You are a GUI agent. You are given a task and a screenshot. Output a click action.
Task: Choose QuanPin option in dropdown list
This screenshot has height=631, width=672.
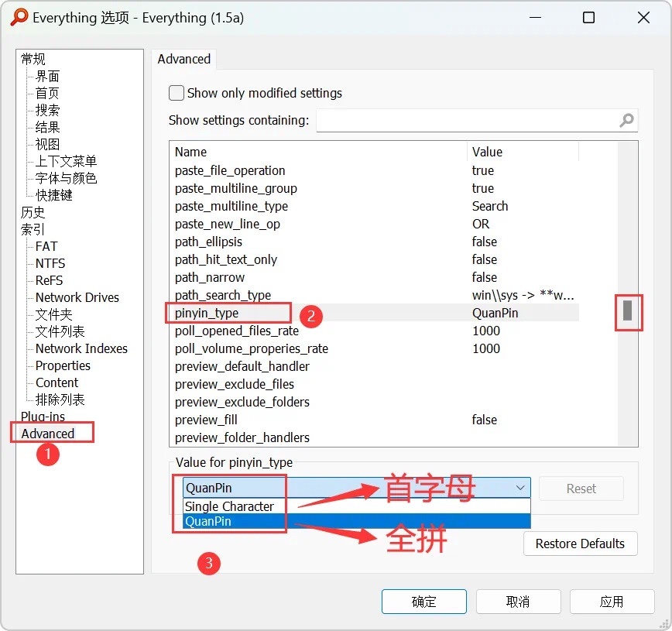(x=357, y=521)
